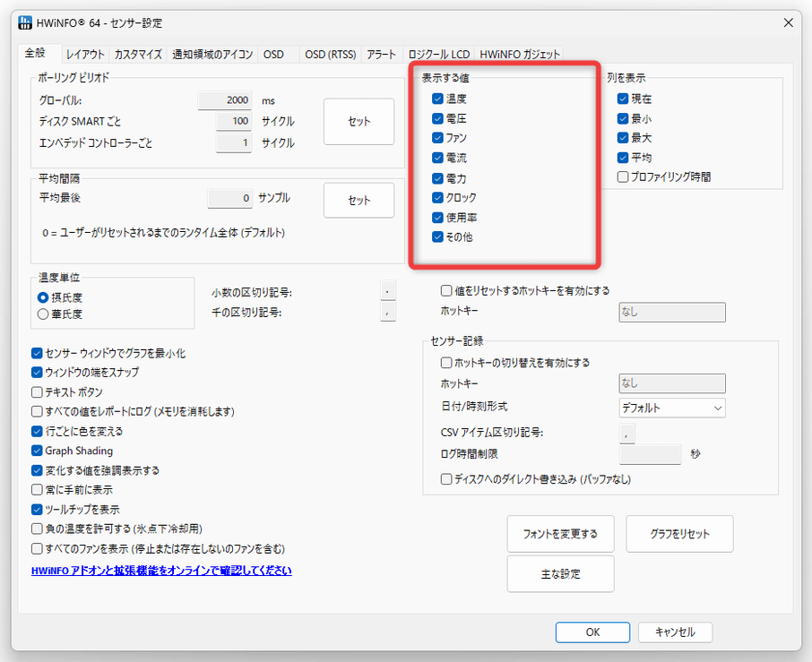Switch to the アラート tab
Viewport: 812px width, 662px height.
click(381, 55)
